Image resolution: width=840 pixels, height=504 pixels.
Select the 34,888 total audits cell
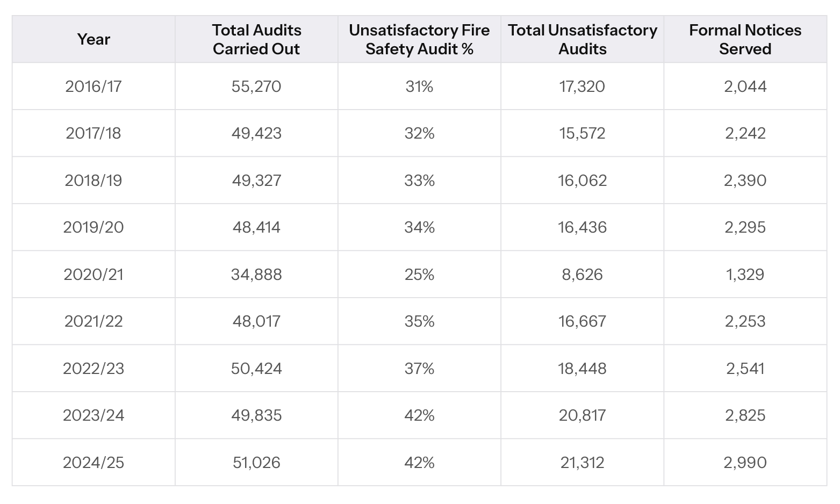pos(256,275)
